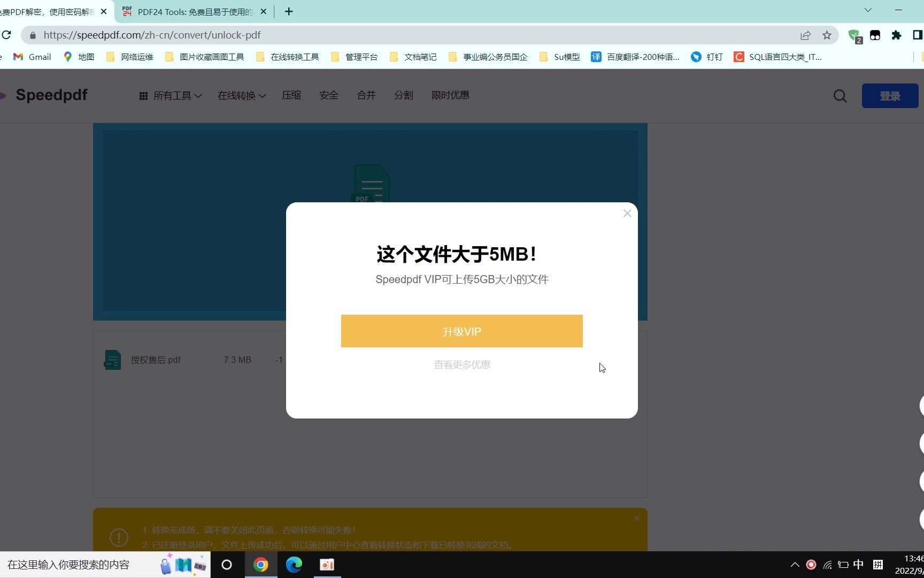Click the IME keyboard layout tray icon

click(x=878, y=565)
